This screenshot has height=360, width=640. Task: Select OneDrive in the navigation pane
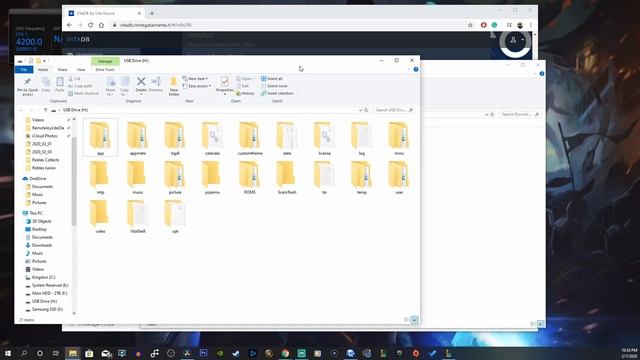click(38, 179)
